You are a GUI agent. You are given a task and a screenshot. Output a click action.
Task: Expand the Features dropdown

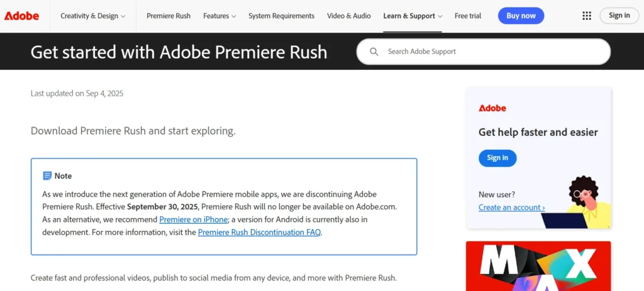[x=219, y=16]
